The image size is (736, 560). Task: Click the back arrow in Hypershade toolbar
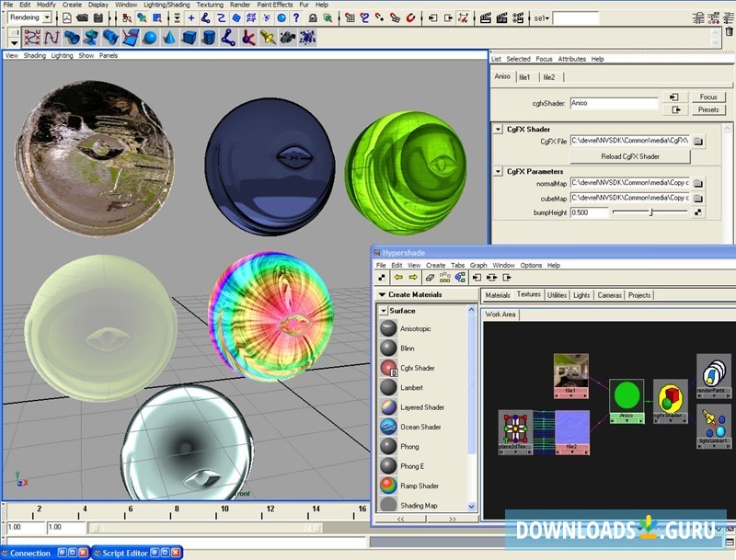[x=397, y=278]
